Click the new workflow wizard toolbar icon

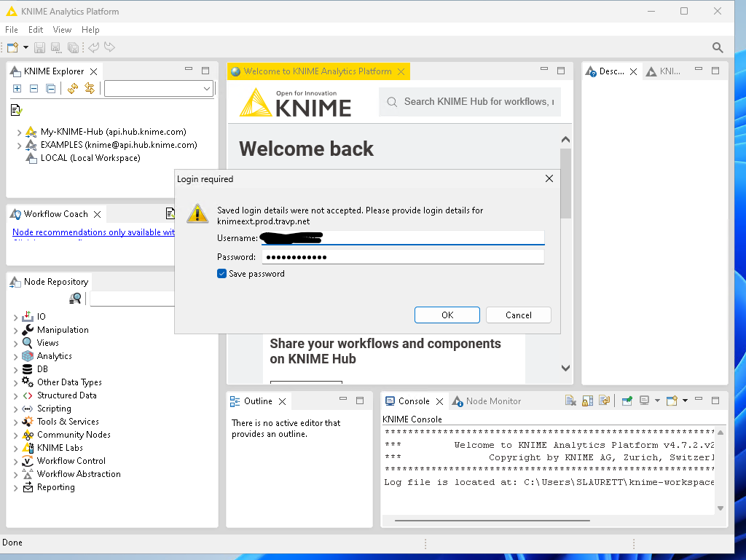tap(12, 47)
